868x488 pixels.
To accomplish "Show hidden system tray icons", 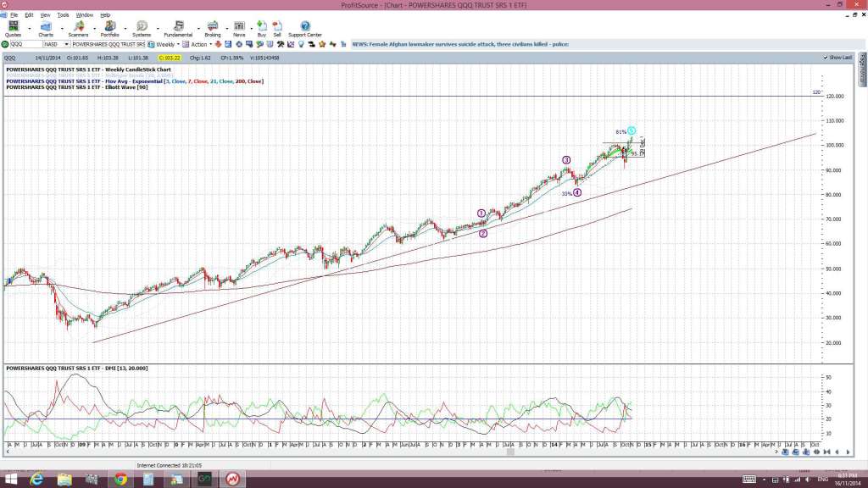I will (765, 480).
